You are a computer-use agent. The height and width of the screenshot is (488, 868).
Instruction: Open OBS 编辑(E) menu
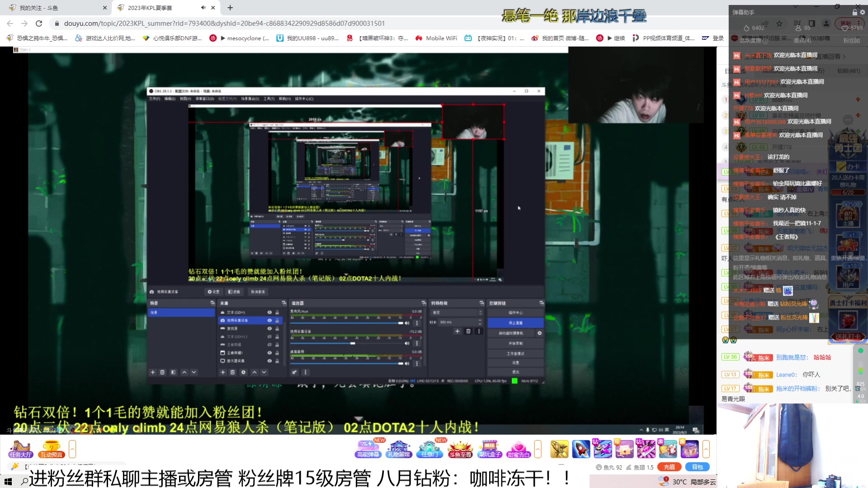point(170,99)
